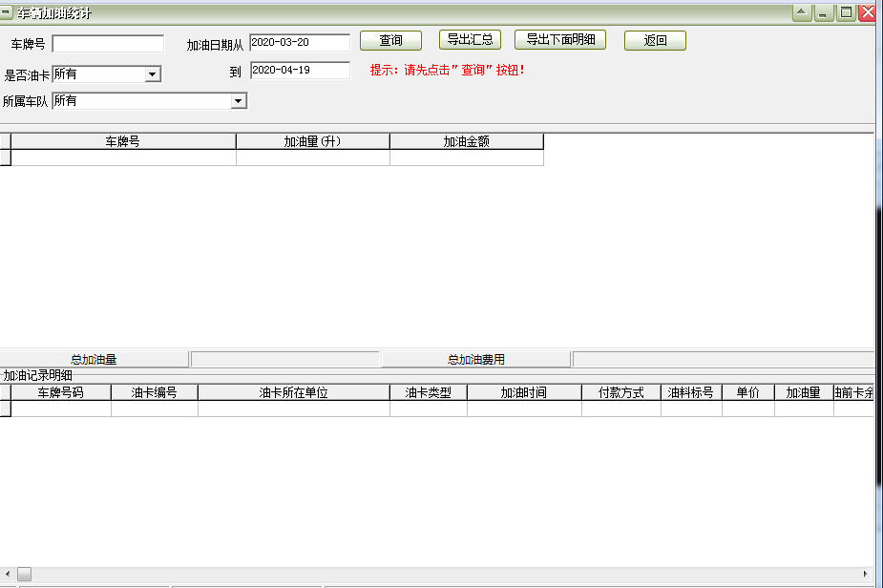Click the summary table's empty row selector
The width and height of the screenshot is (883, 588).
[x=5, y=157]
